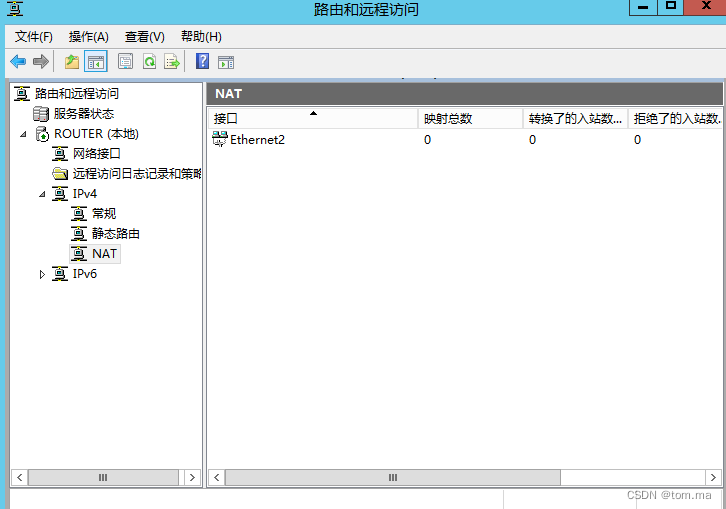The image size is (726, 509).
Task: Click the Up one level folder icon
Action: pos(71,61)
